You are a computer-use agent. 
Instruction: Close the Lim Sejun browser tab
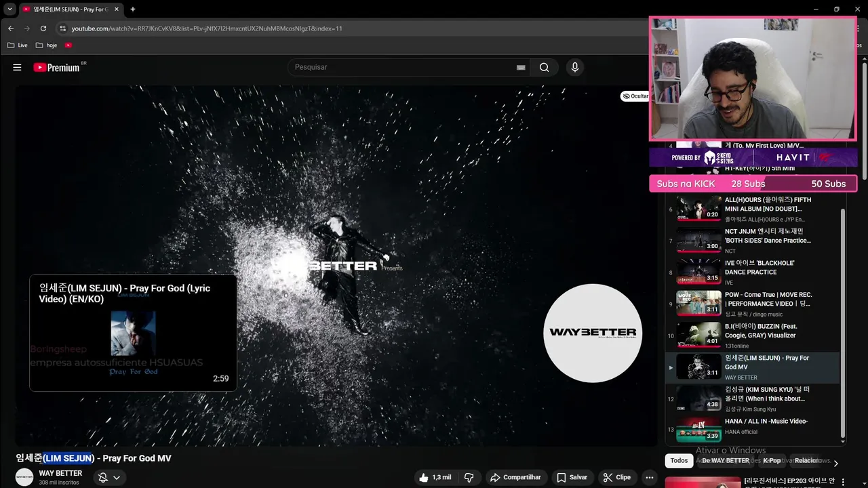click(x=117, y=9)
